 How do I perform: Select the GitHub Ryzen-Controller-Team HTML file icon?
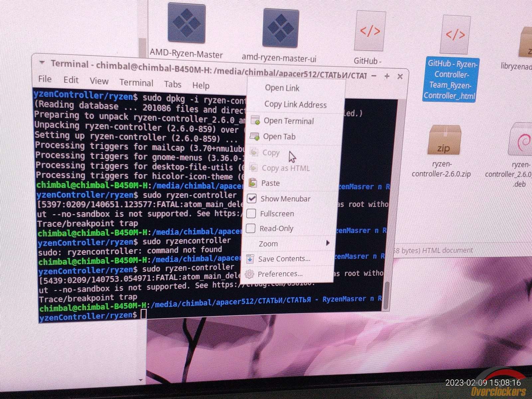coord(456,35)
